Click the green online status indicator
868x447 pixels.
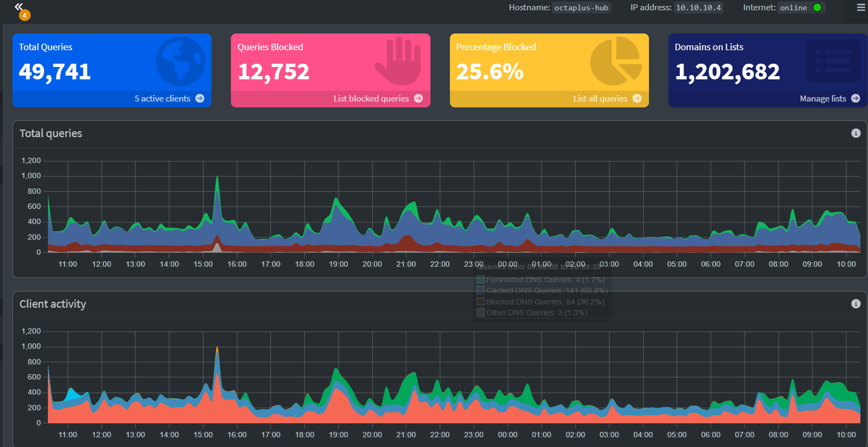point(817,8)
